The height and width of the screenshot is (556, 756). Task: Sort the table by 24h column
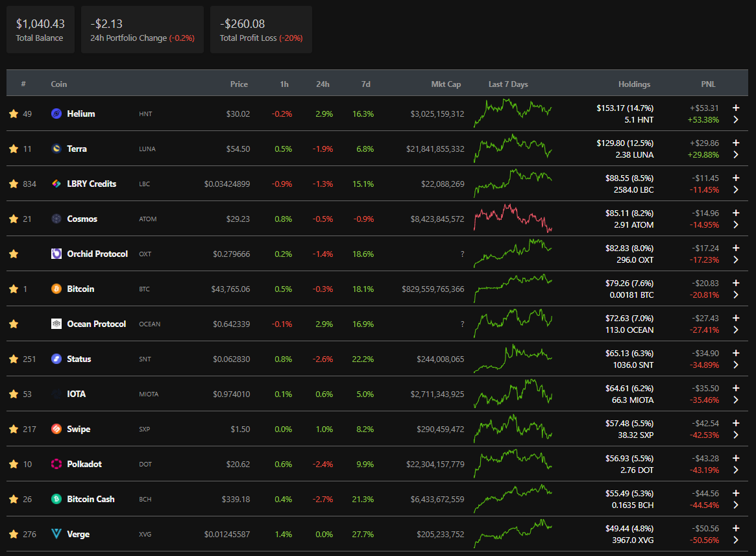[x=323, y=84]
